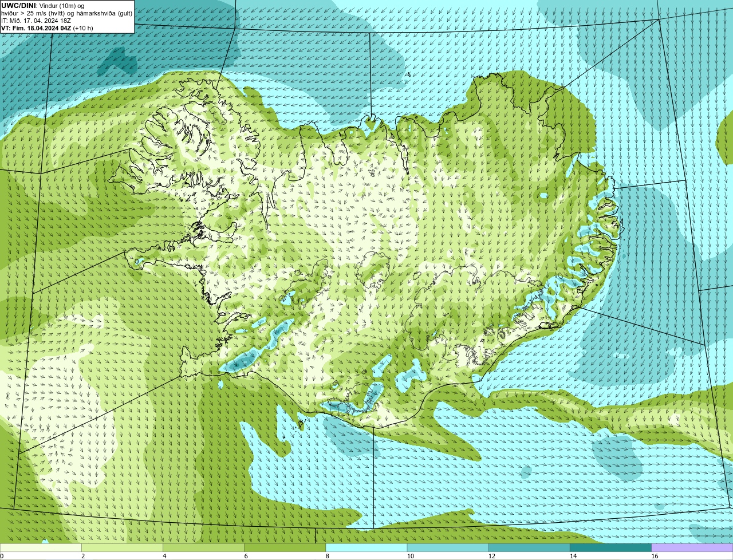Click the 6–8 m/s olive green legend swatch

point(285,548)
